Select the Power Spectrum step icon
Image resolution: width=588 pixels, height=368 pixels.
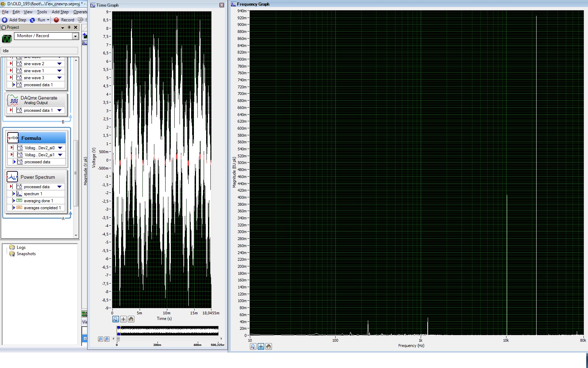pyautogui.click(x=12, y=177)
